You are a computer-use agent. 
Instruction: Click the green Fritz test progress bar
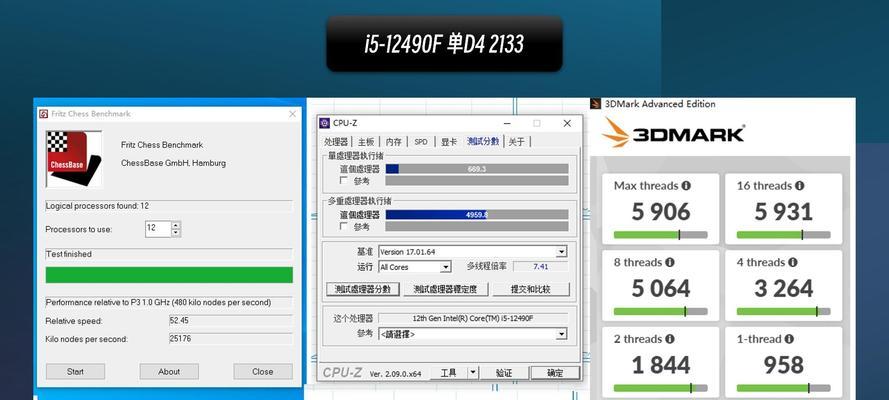[169, 275]
